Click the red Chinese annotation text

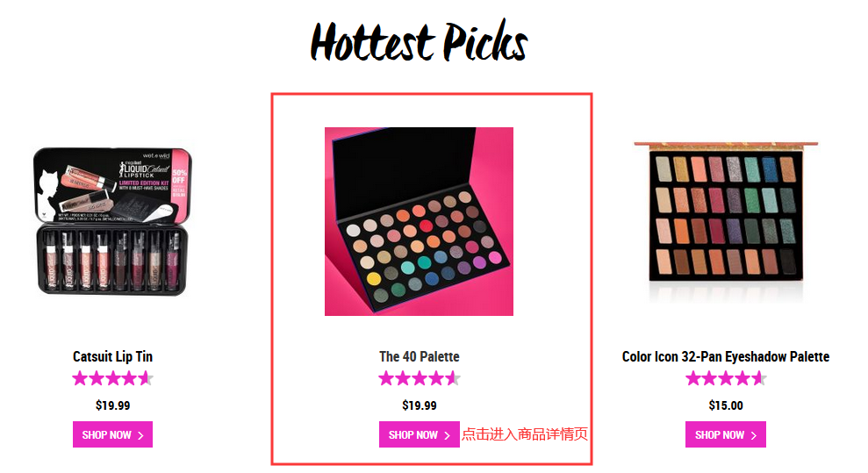[x=524, y=434]
